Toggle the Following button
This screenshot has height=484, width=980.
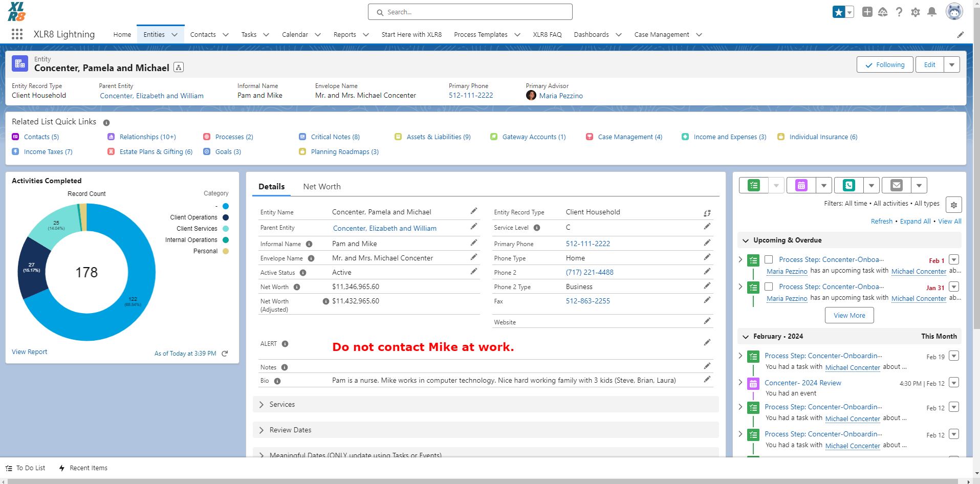point(884,65)
